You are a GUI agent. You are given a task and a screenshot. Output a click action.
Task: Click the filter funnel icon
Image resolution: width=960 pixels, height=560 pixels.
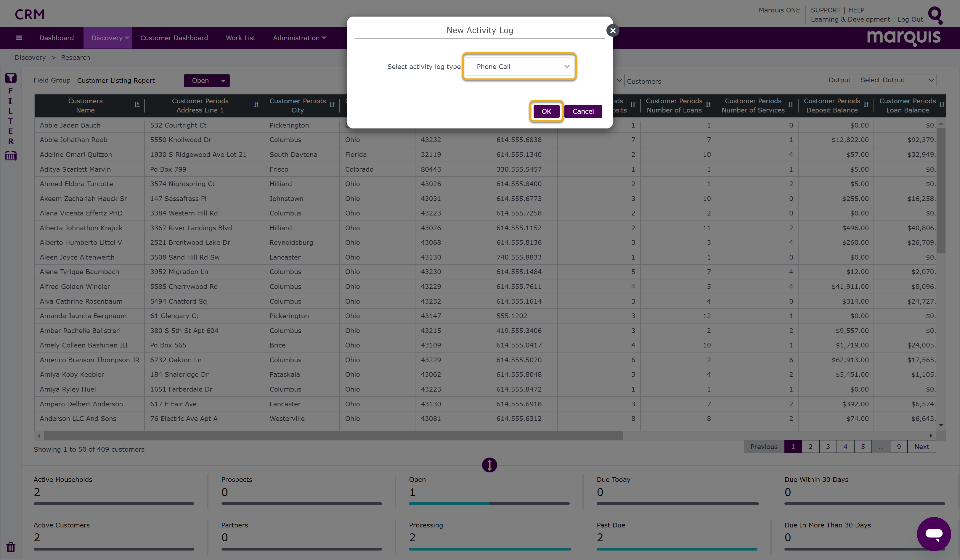10,78
